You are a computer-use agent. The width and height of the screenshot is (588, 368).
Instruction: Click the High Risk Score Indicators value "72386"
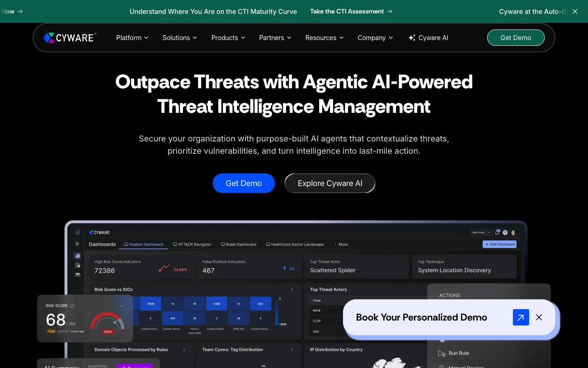tap(105, 271)
